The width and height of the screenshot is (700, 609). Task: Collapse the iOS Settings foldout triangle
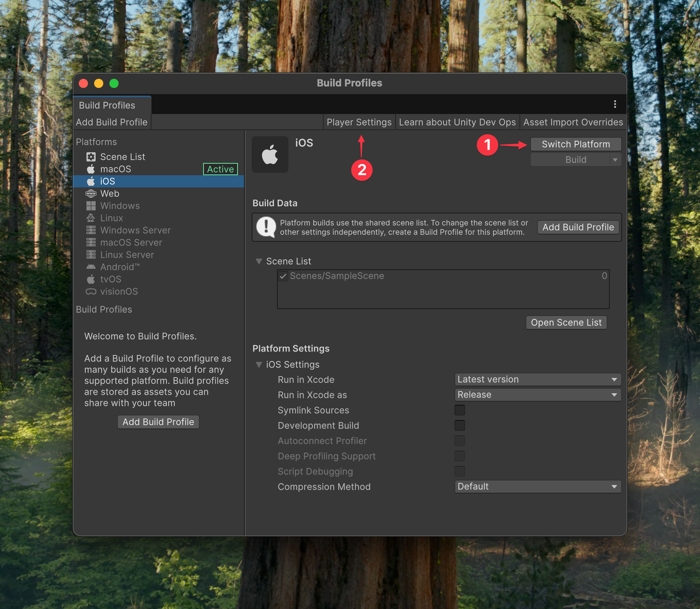(x=259, y=365)
